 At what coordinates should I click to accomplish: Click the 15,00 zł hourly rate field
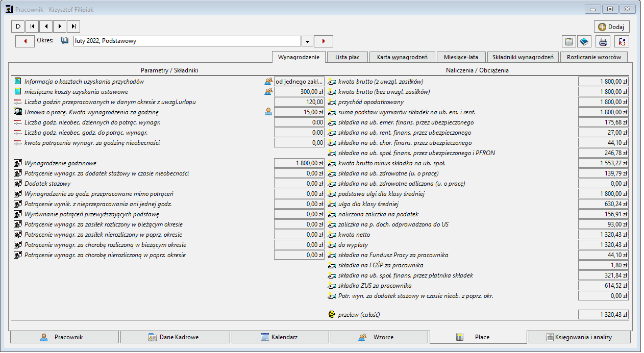pos(299,112)
